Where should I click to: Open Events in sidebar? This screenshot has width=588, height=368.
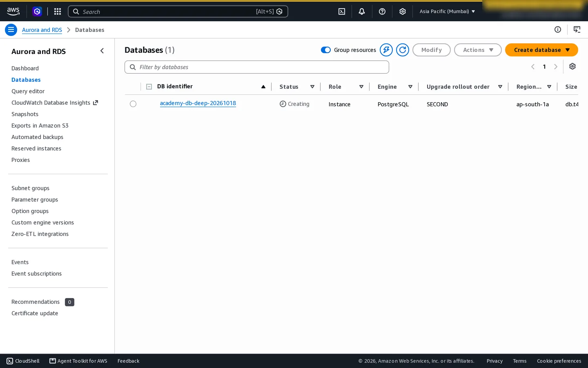(20, 262)
